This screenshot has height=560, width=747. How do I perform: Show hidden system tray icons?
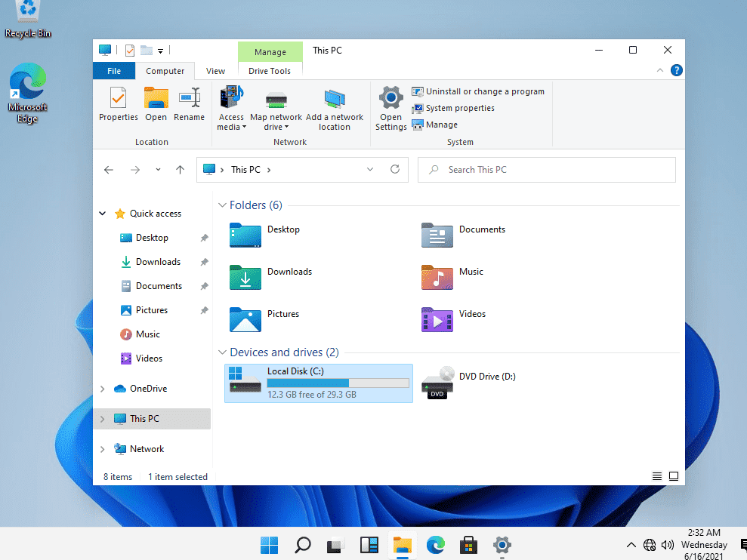click(x=631, y=545)
